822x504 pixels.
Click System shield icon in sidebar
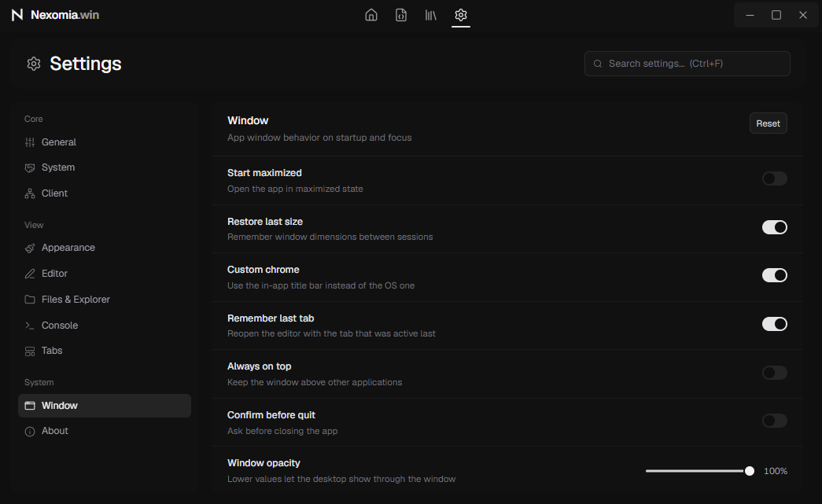coord(30,167)
